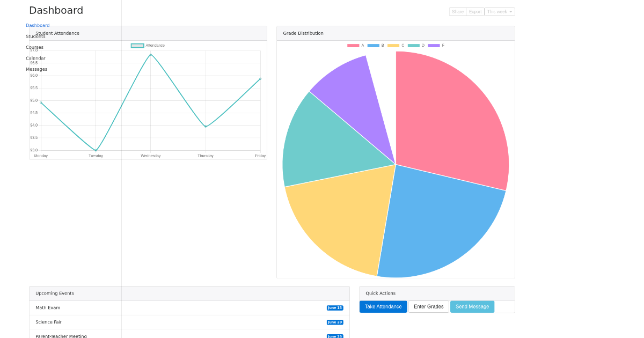Click the Wednesday peak on the attendance line
Screen dimensions: 644x338
point(150,55)
